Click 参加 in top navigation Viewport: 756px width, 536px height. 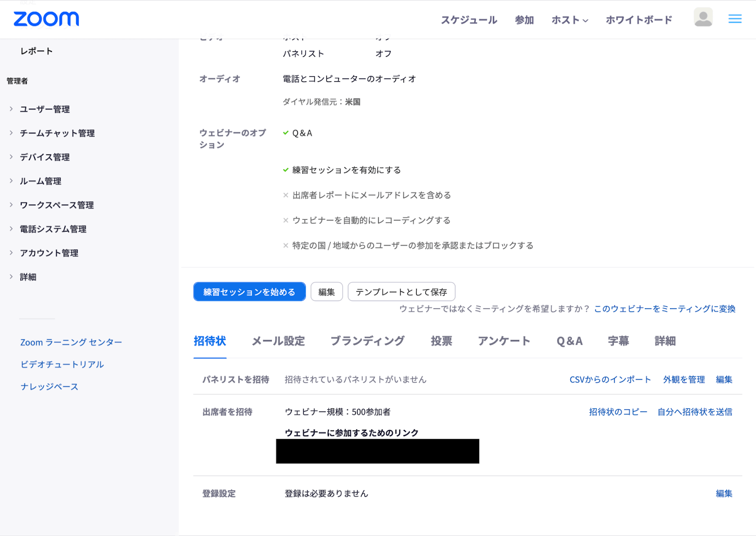coord(524,20)
